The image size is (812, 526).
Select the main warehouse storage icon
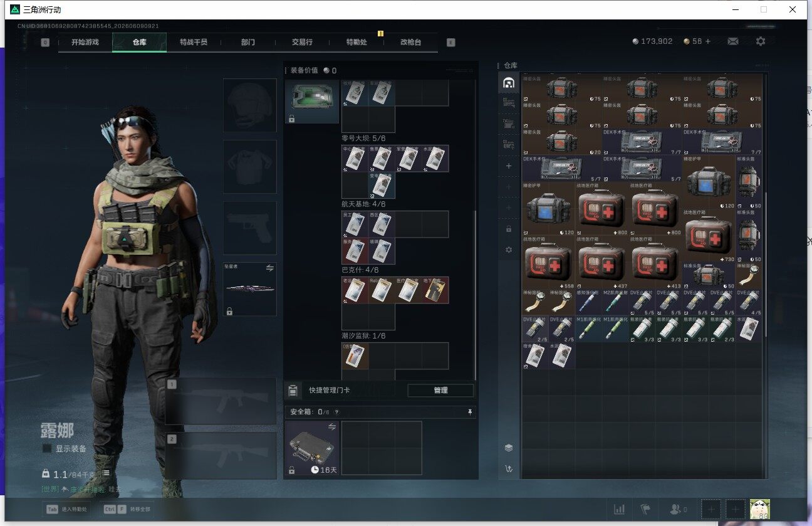pyautogui.click(x=509, y=83)
